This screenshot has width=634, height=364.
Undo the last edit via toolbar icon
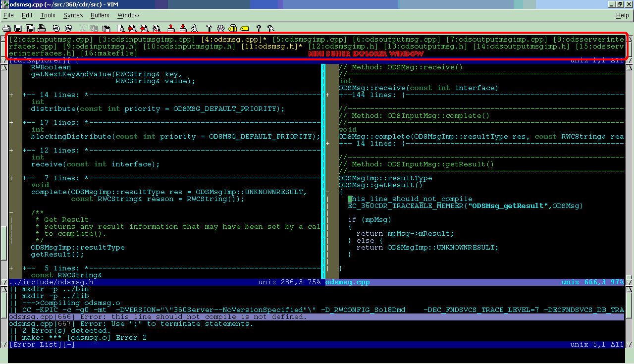click(x=55, y=28)
